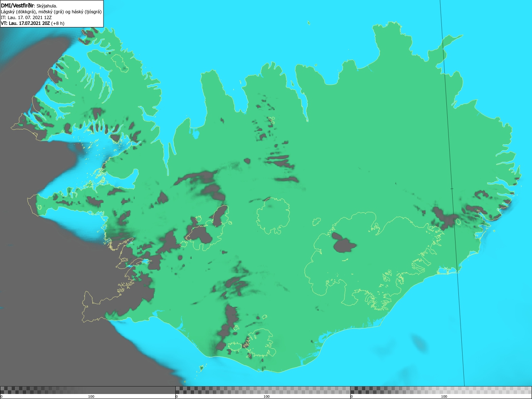Click the 'VT: Lau. 17.07.2021 20Z (+8 h)' line
Screen dimensions: 532x399
pyautogui.click(x=32, y=23)
